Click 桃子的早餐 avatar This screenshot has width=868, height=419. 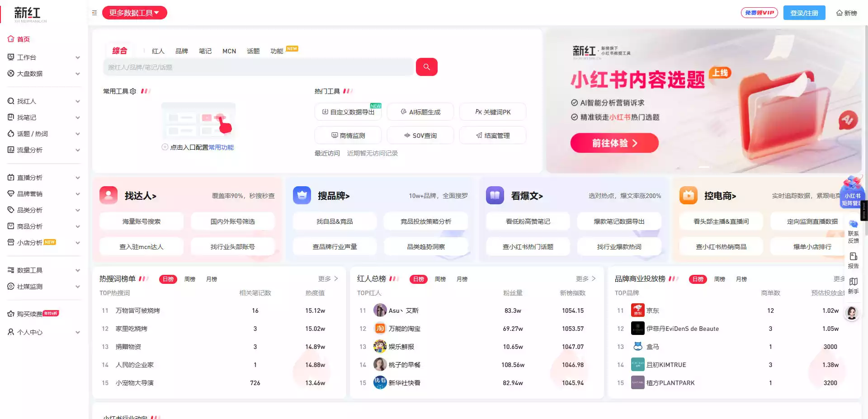coord(380,365)
